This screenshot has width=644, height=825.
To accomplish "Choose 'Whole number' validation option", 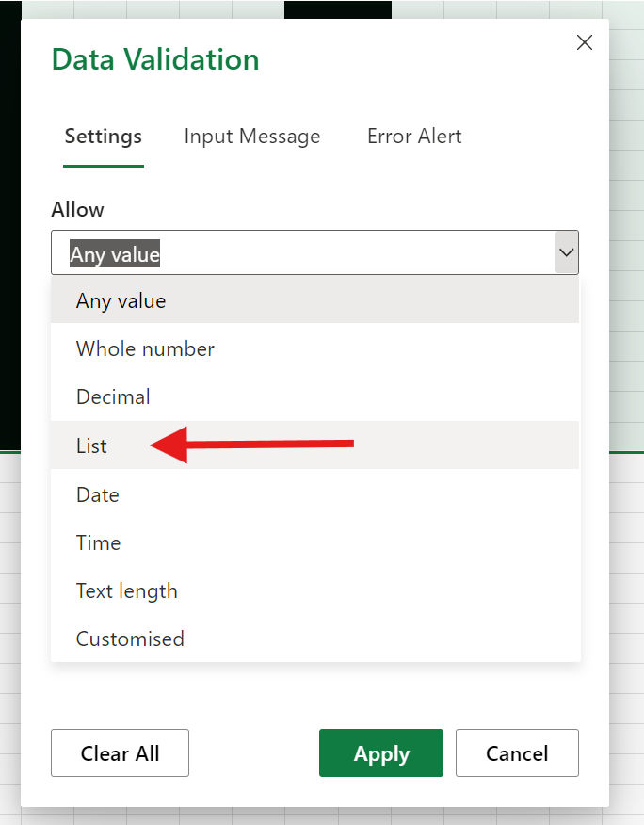I will (x=315, y=348).
